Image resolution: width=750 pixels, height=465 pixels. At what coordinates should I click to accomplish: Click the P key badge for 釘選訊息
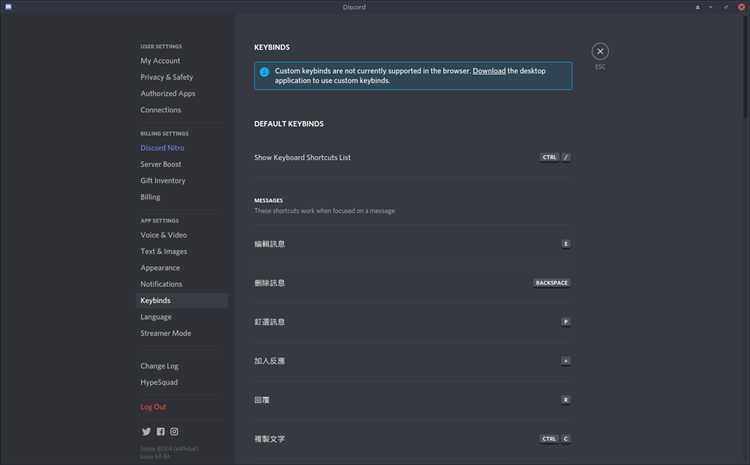566,322
